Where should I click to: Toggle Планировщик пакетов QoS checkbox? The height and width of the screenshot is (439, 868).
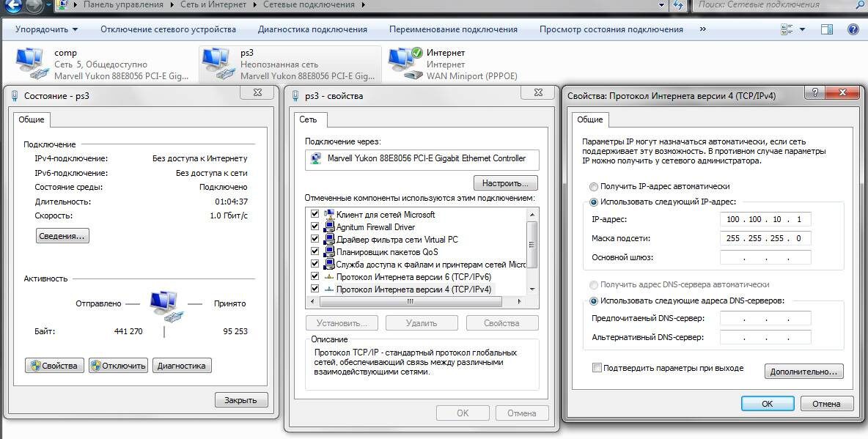315,251
